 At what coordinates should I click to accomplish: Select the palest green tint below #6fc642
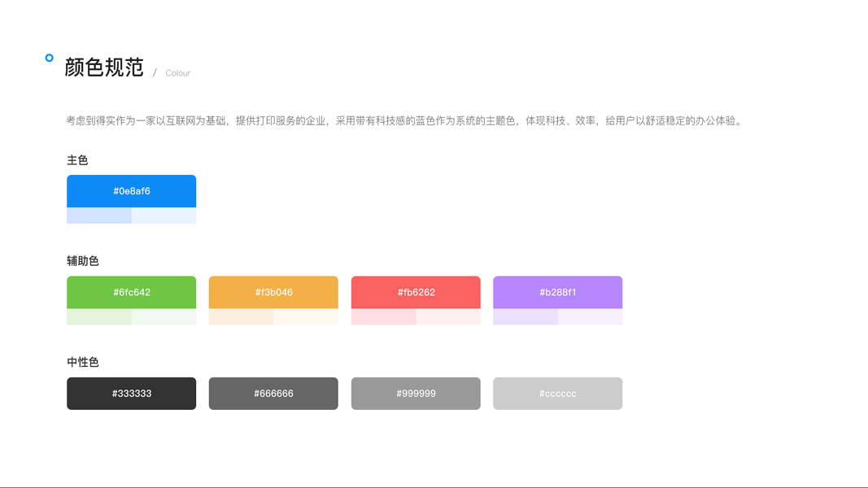click(164, 316)
